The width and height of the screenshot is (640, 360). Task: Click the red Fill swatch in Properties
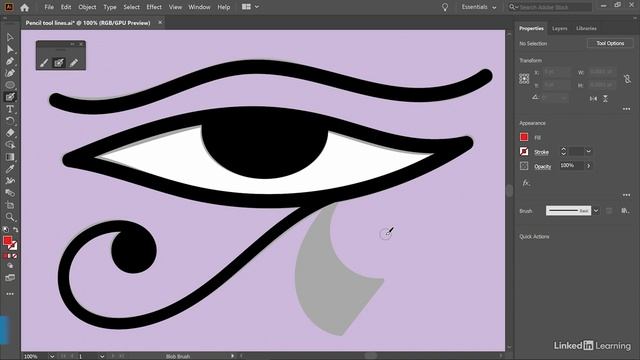point(524,137)
